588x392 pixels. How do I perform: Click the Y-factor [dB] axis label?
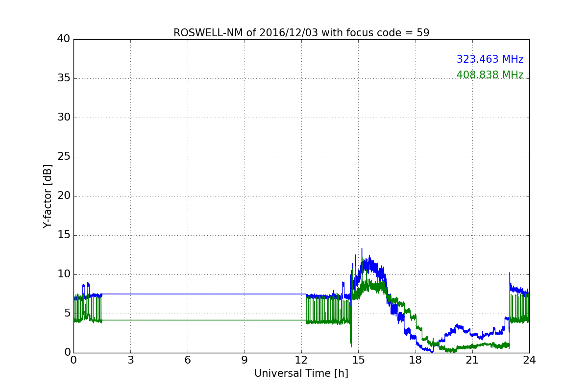[48, 196]
